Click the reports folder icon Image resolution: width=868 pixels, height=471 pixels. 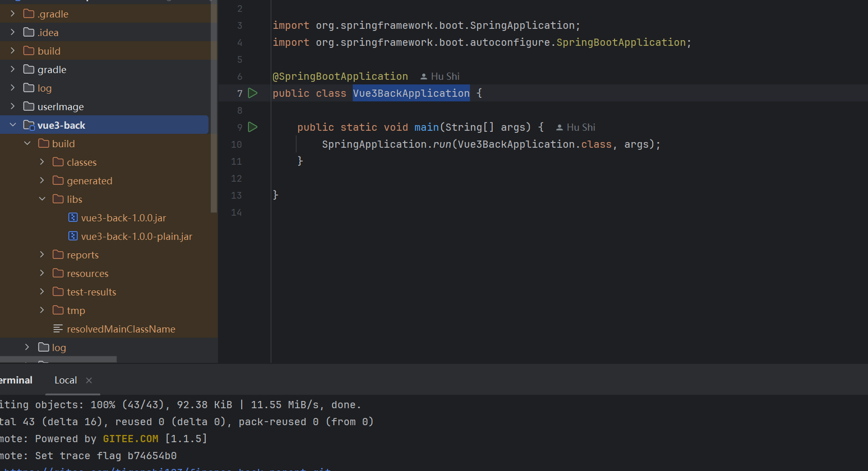click(58, 255)
